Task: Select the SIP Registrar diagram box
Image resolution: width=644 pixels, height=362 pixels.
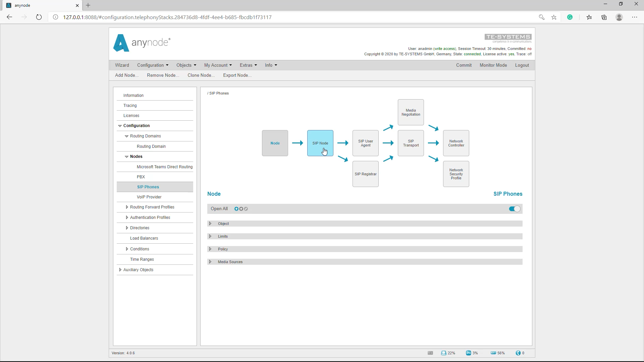Action: click(x=366, y=174)
